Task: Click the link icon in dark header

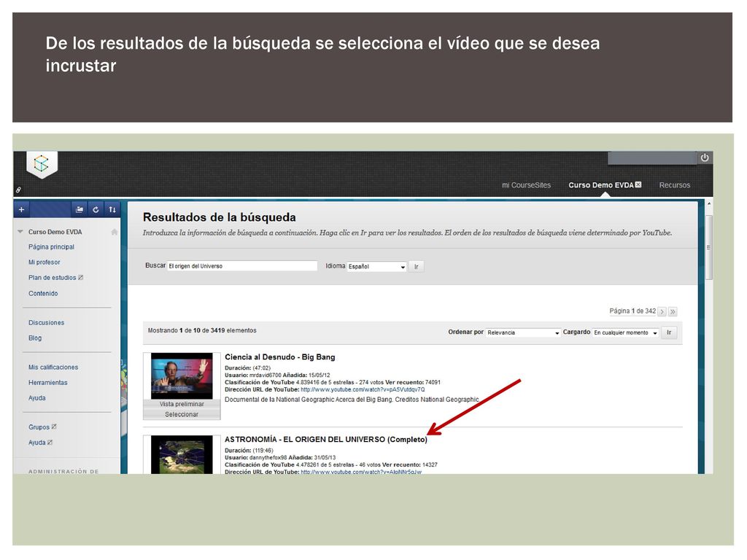Action: (18, 190)
